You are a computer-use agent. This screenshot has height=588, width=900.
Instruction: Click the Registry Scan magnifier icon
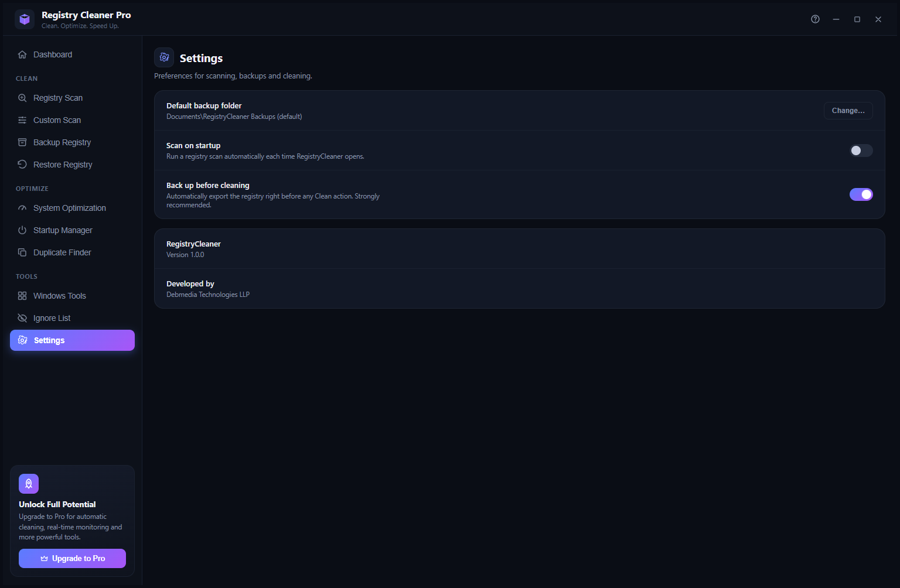[22, 98]
